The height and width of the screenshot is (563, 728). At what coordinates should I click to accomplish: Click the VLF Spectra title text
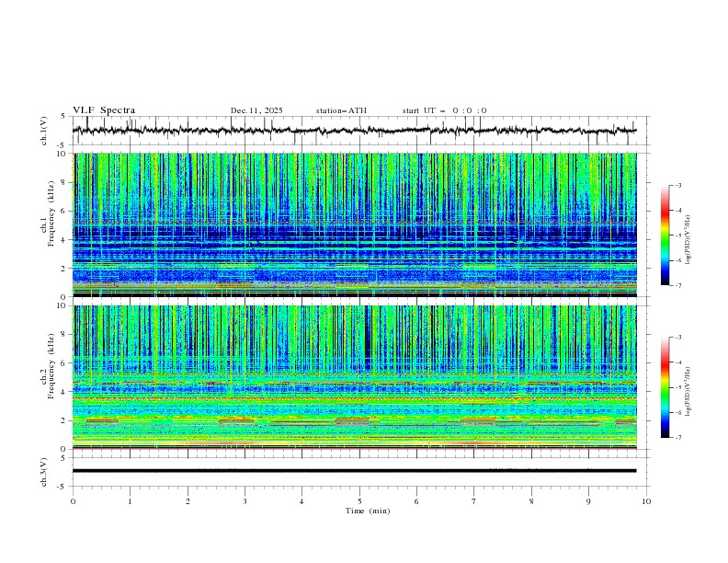(104, 110)
